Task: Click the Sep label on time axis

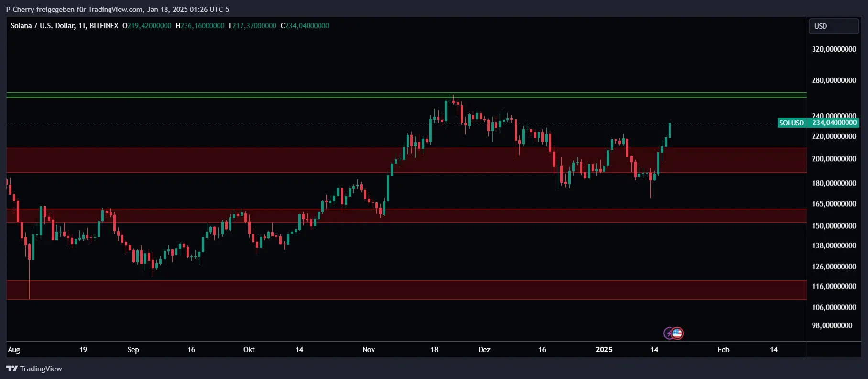Action: coord(133,350)
